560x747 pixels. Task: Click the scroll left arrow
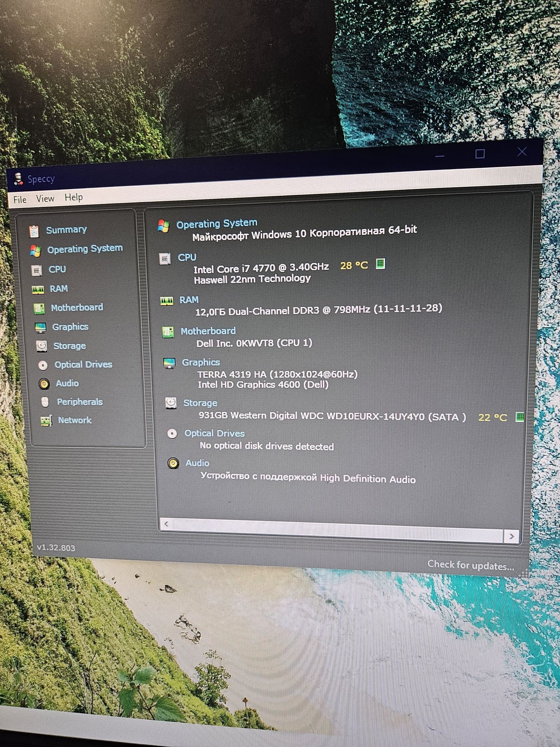pos(167,524)
